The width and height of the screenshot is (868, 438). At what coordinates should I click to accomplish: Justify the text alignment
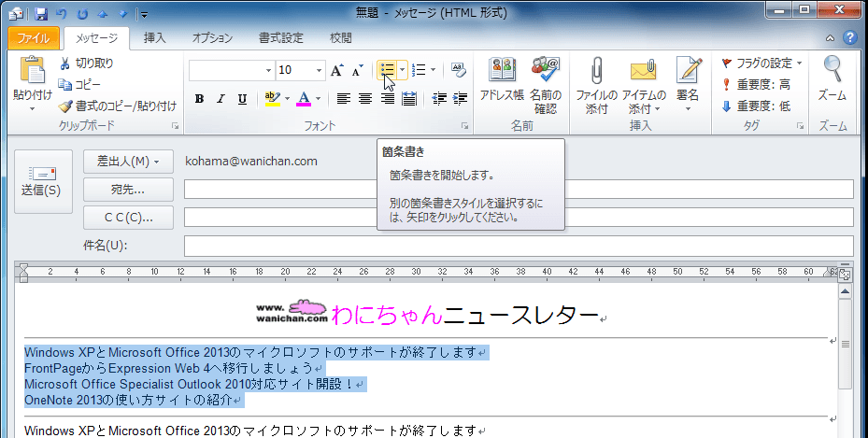[x=409, y=99]
